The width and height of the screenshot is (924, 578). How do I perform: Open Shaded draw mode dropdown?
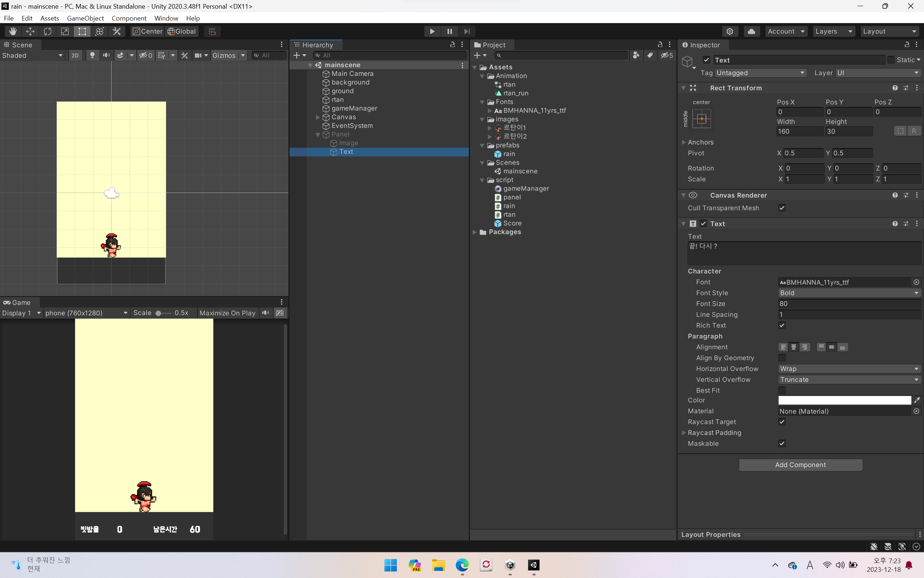(x=32, y=55)
